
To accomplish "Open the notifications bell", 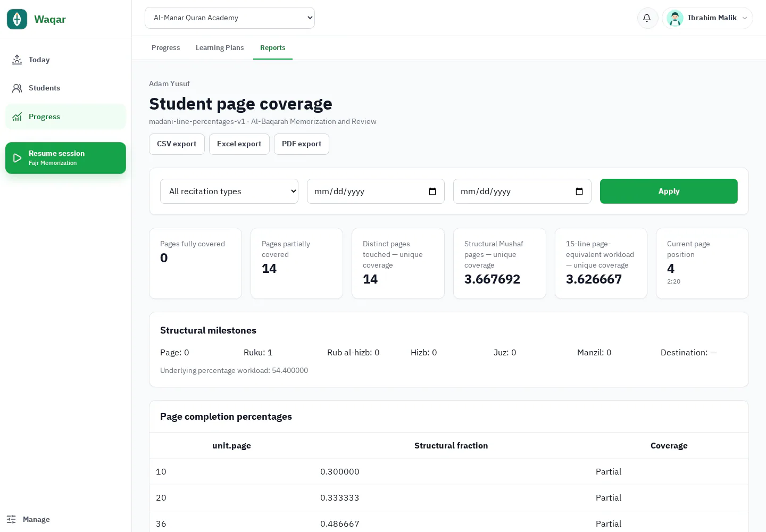I will 647,18.
